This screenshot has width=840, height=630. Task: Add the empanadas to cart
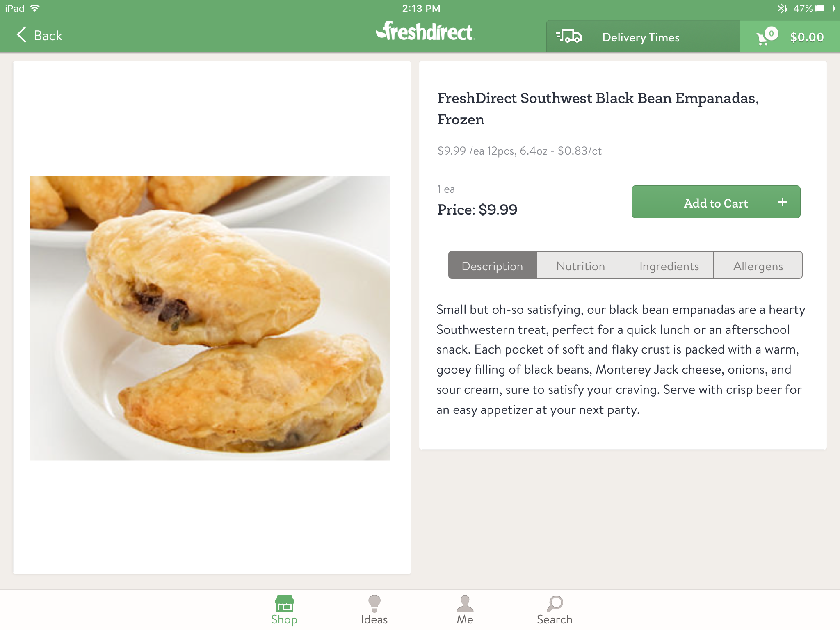tap(716, 202)
